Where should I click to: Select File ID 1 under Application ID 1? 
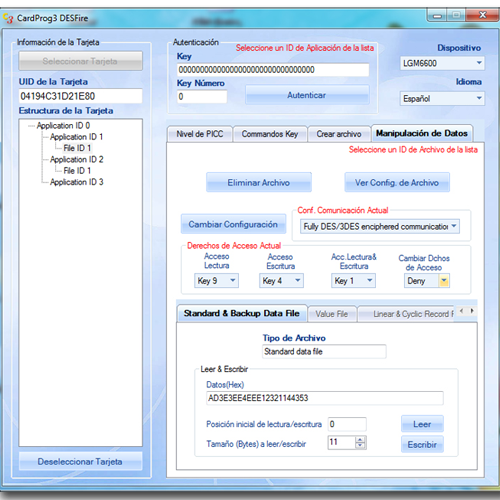77,148
